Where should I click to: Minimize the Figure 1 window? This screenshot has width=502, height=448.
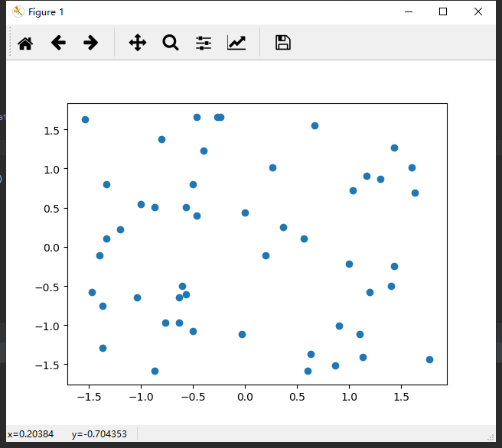(x=409, y=11)
